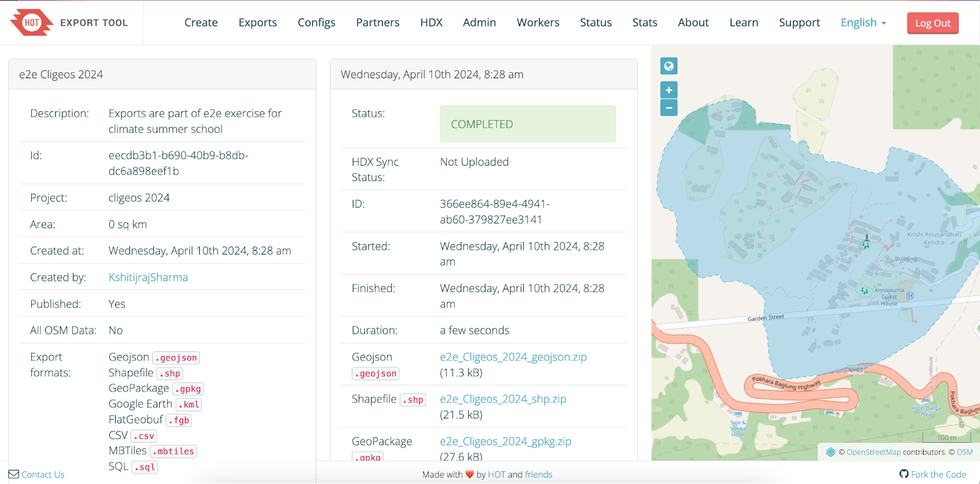
Task: Zoom out the map with minus button
Action: pos(669,108)
